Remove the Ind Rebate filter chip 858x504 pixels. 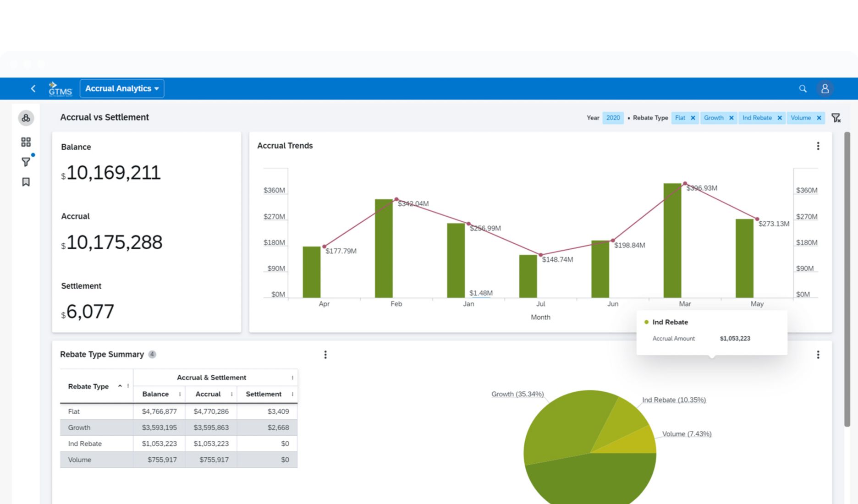(x=780, y=118)
